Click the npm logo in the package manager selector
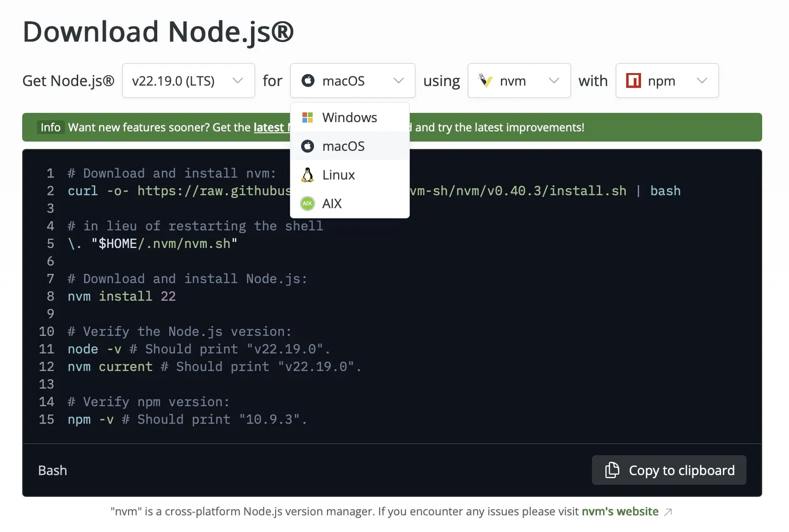Viewport: 789px width, 532px height. pos(634,80)
